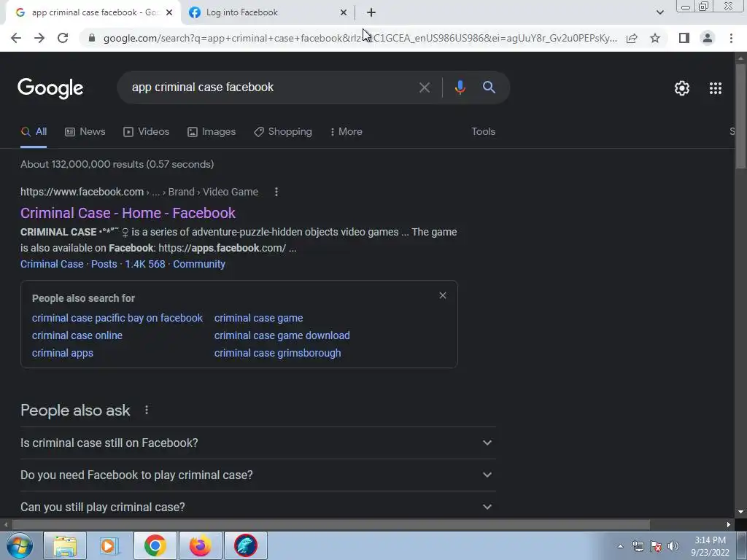Expand Can you still play criminal case?
This screenshot has width=747, height=560.
[x=258, y=507]
